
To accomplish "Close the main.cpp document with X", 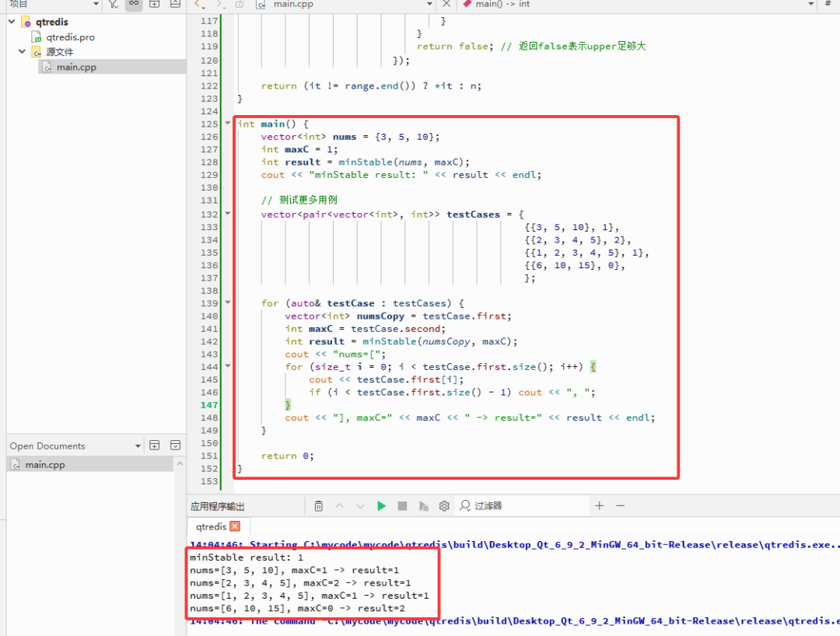I will [446, 5].
